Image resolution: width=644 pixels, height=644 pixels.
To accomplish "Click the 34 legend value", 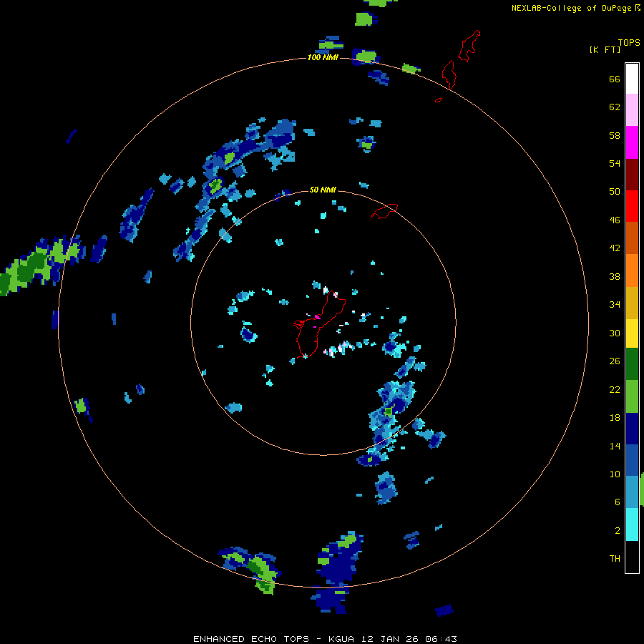I will [x=615, y=305].
